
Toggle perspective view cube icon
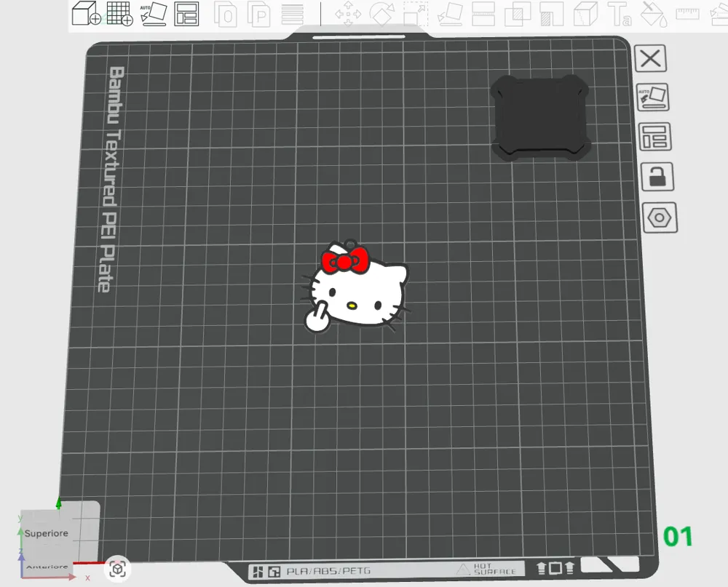(x=117, y=569)
